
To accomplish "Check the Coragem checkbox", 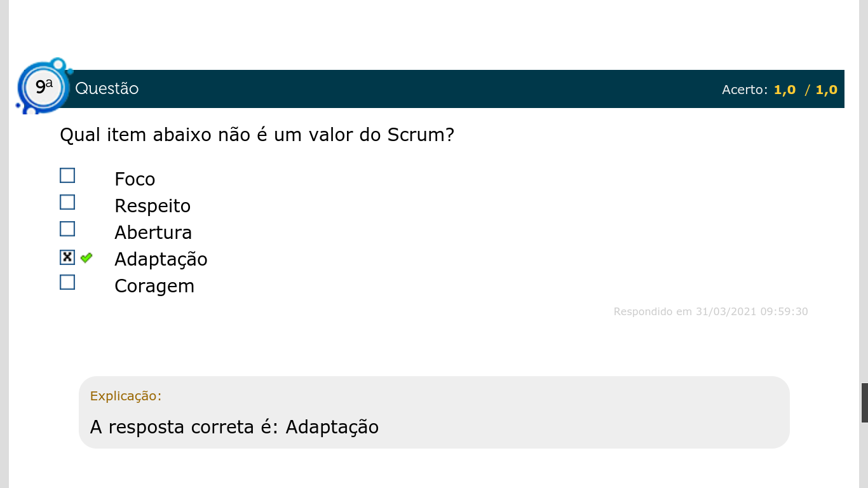I will [67, 282].
